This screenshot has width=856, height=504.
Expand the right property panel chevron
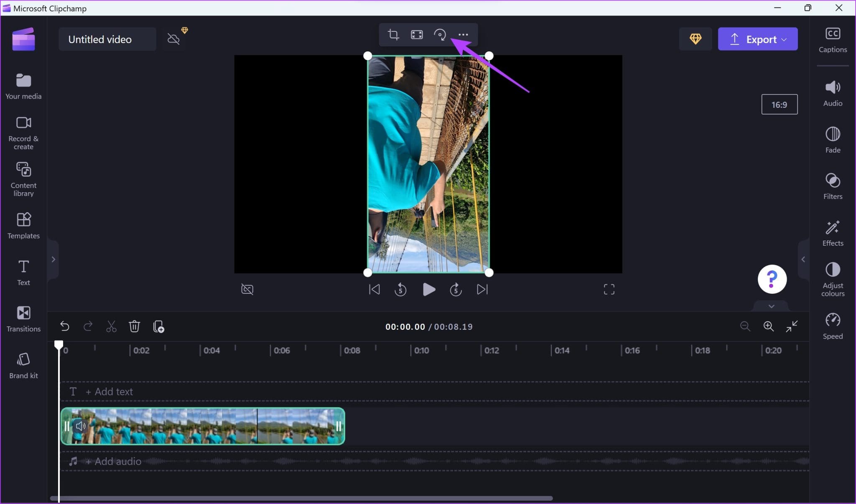point(803,260)
